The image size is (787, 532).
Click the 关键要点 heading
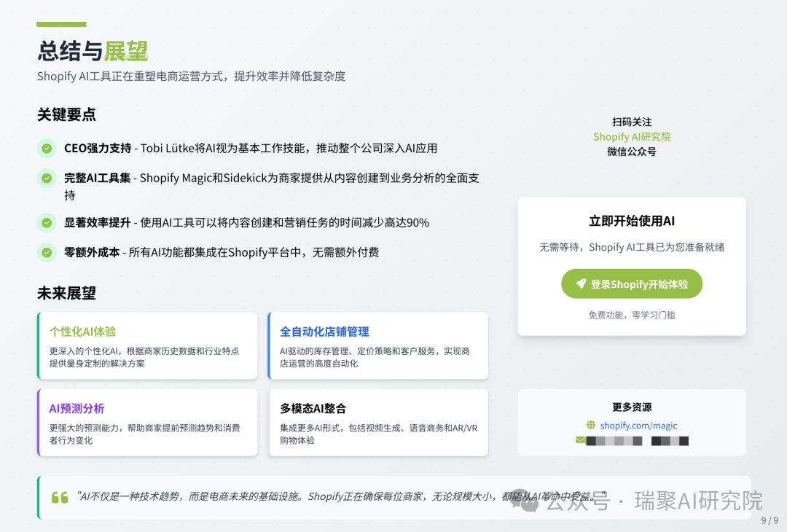[66, 114]
